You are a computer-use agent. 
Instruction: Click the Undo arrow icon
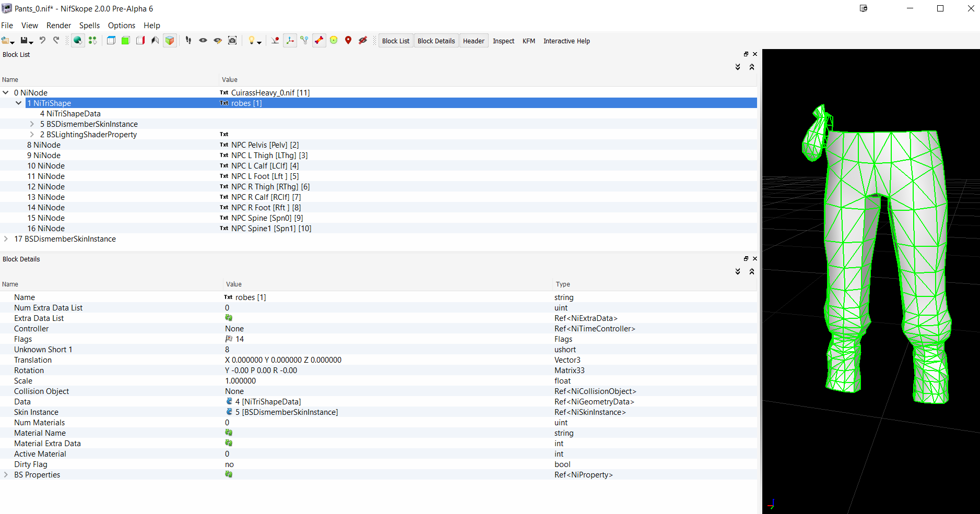click(x=42, y=41)
